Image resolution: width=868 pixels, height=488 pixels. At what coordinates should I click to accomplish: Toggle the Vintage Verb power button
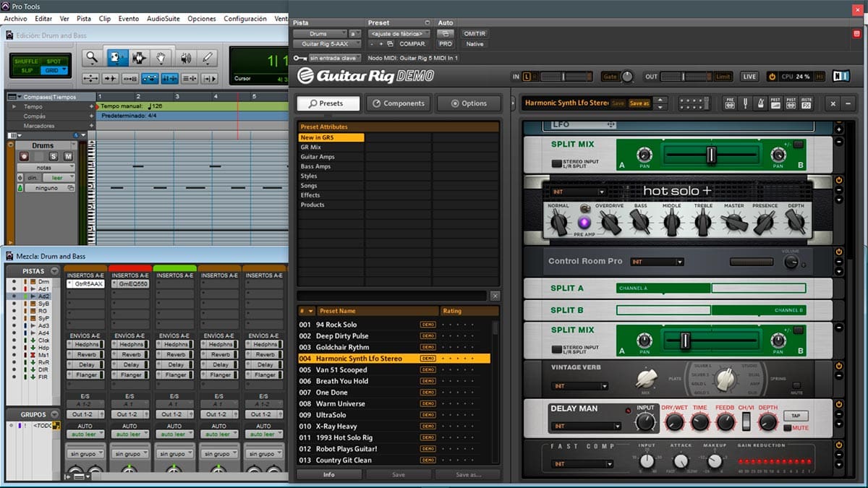click(x=839, y=366)
